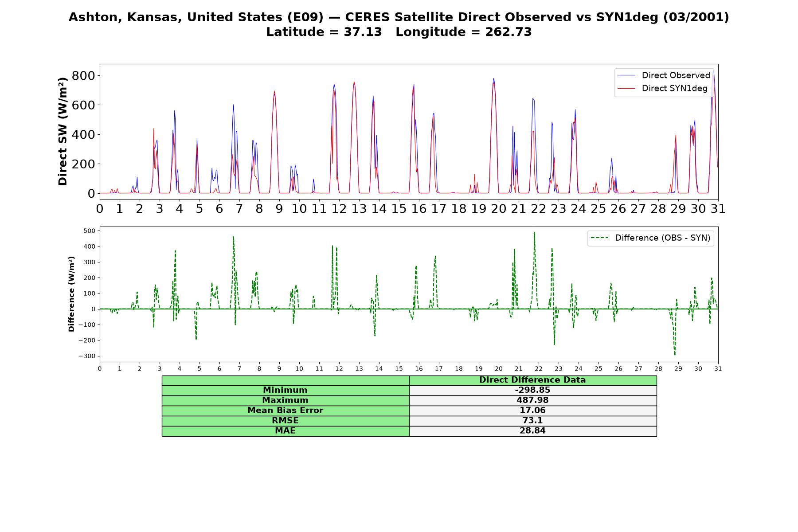Click the RMSE value 73.1 cell
The width and height of the screenshot is (798, 532).
532,421
